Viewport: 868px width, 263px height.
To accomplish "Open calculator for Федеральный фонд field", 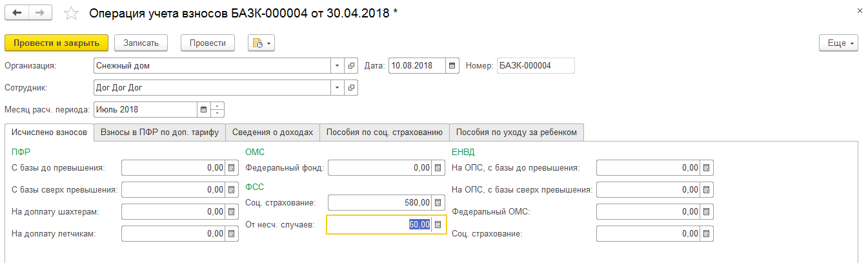I will (x=438, y=168).
